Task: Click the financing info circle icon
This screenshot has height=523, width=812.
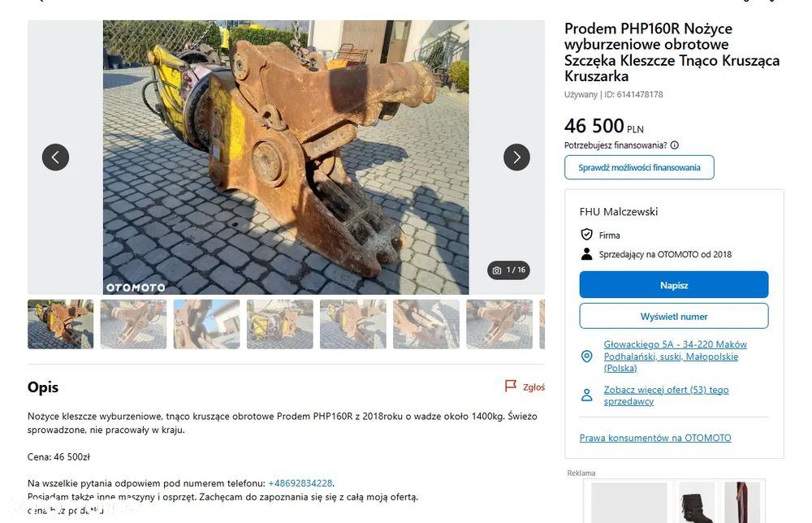Action: pyautogui.click(x=674, y=145)
